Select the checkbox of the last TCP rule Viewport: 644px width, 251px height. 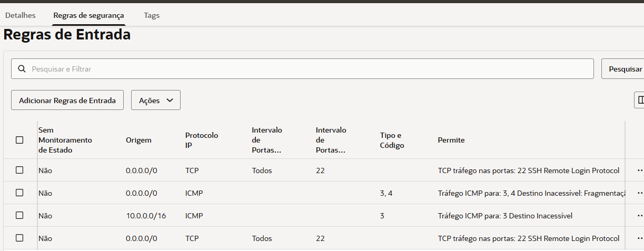19,238
